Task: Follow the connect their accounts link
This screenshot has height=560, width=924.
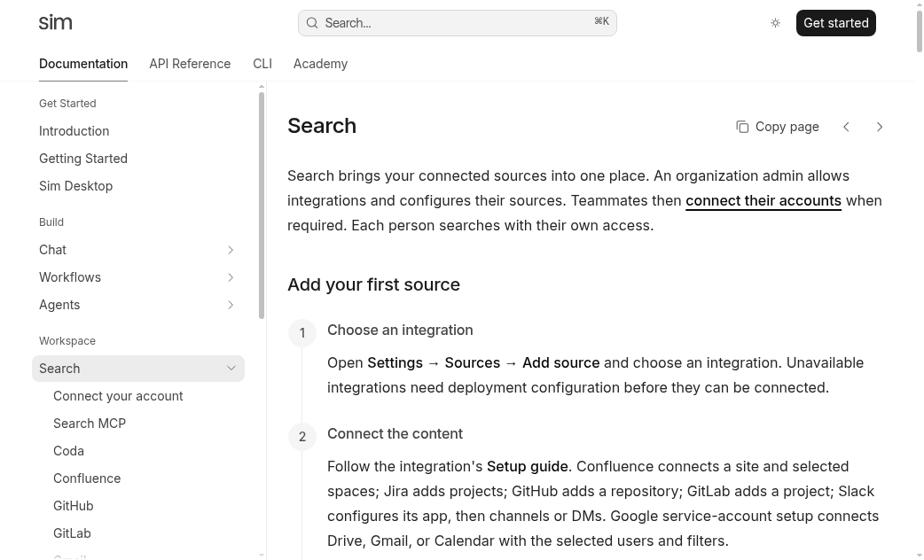Action: coord(763,201)
